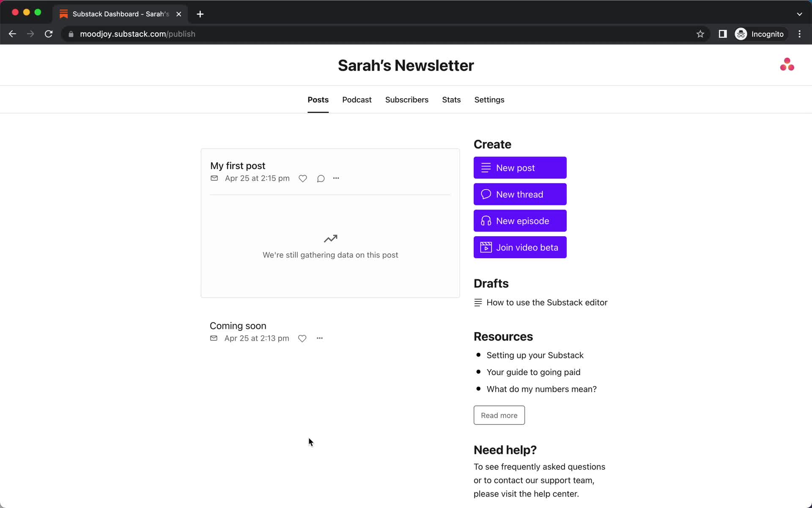Go to the Subscribers tab
The width and height of the screenshot is (812, 508).
point(407,100)
